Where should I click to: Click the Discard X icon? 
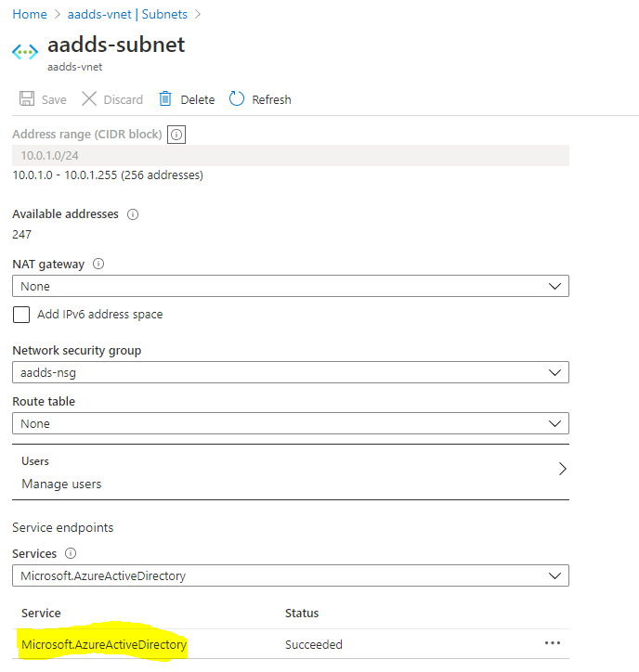click(89, 98)
